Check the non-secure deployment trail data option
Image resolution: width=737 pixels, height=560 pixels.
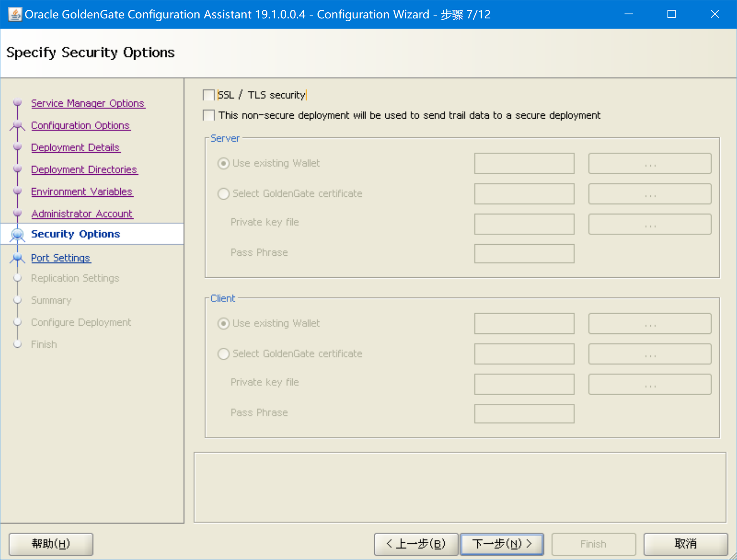209,115
